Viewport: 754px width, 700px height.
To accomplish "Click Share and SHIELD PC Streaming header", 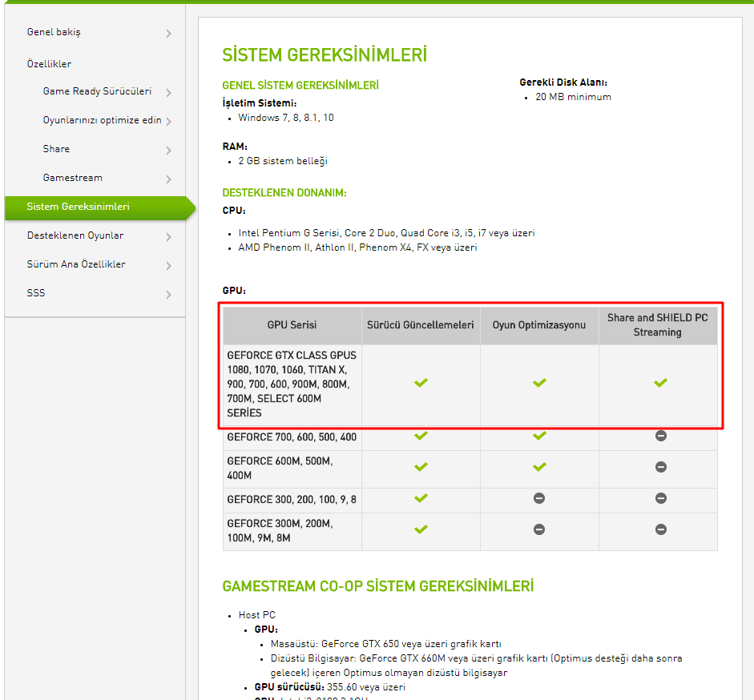I will (657, 325).
